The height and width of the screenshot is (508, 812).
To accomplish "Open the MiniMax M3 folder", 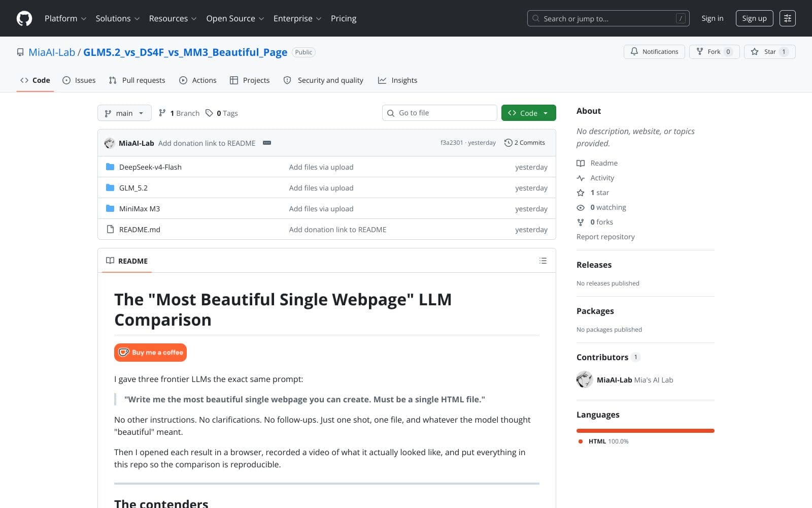I will click(x=140, y=209).
